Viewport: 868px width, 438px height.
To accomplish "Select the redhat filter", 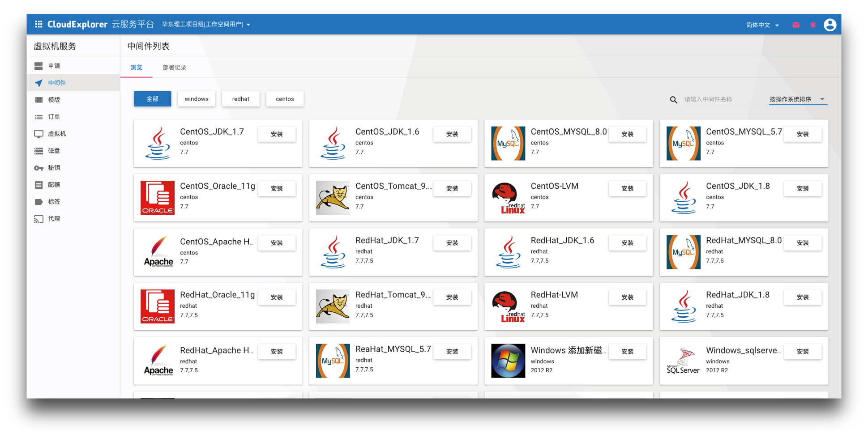I will 241,99.
